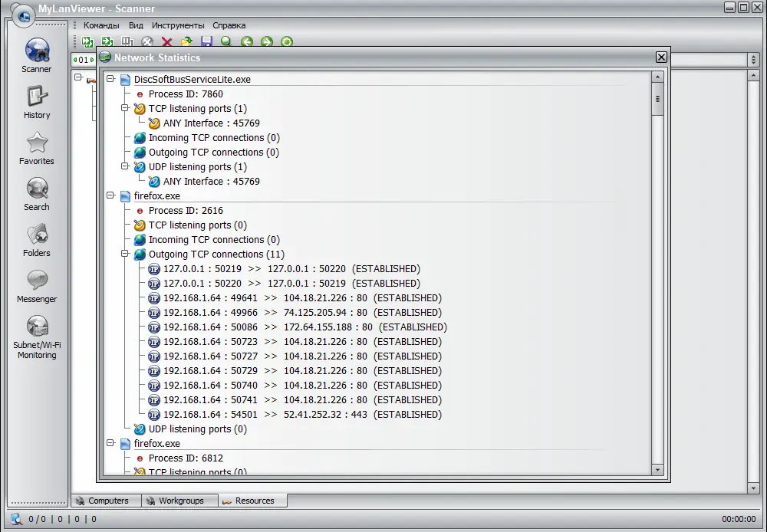Collapse Outgoing TCP connections (11) node
Viewport: 767px width, 532px height.
point(125,253)
